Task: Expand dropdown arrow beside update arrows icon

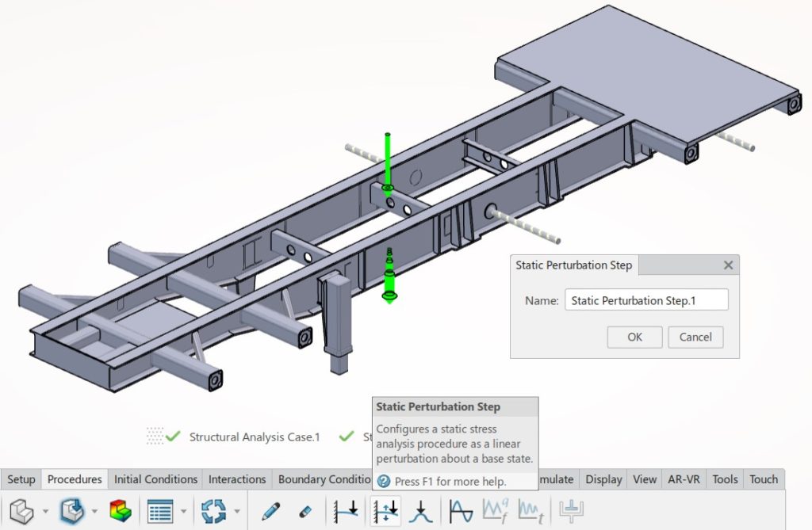Action: [x=236, y=512]
